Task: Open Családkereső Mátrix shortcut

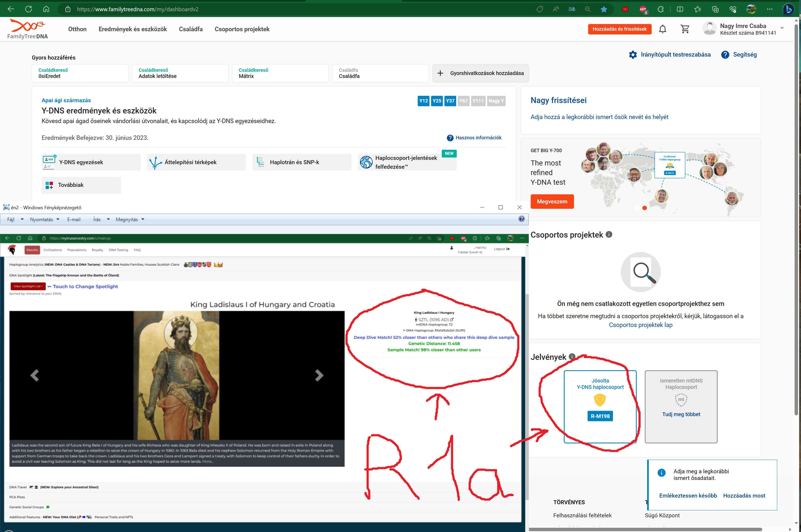Action: (x=280, y=73)
